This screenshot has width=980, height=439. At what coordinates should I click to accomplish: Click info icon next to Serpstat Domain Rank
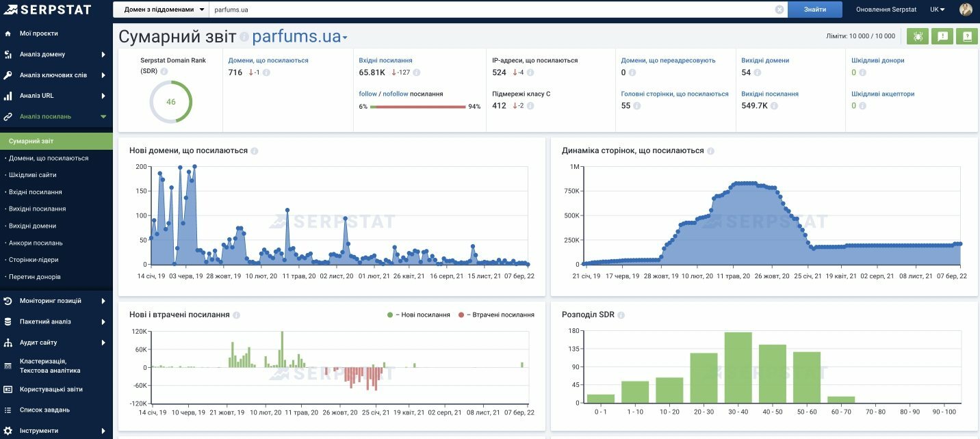[164, 71]
